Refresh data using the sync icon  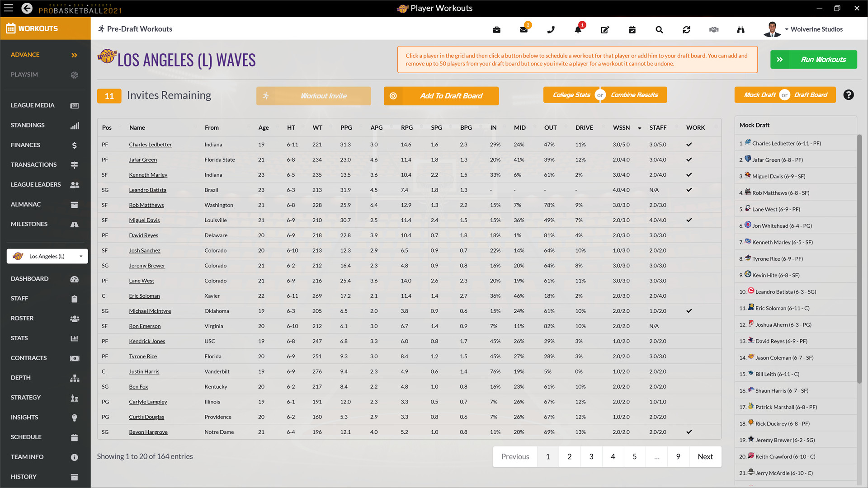(x=686, y=29)
